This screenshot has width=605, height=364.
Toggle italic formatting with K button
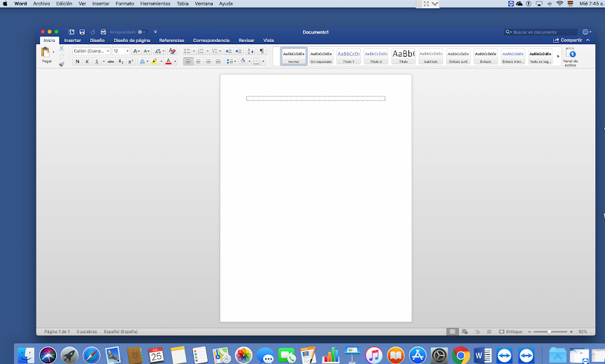tap(87, 61)
